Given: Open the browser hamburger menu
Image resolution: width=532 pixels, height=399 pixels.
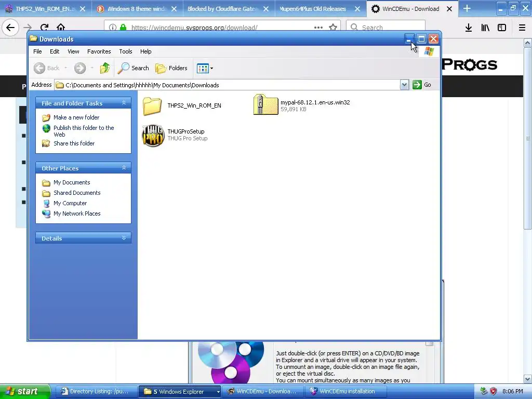Looking at the screenshot, I should [522, 28].
